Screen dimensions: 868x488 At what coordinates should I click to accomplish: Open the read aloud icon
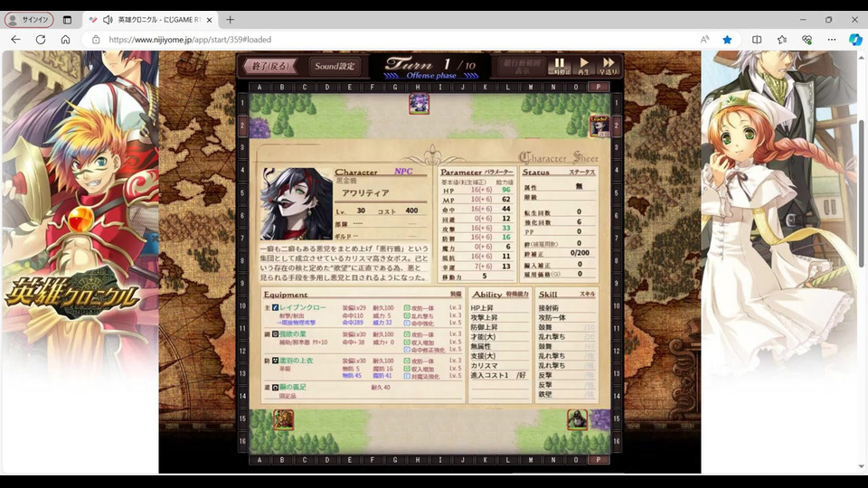pyautogui.click(x=704, y=40)
